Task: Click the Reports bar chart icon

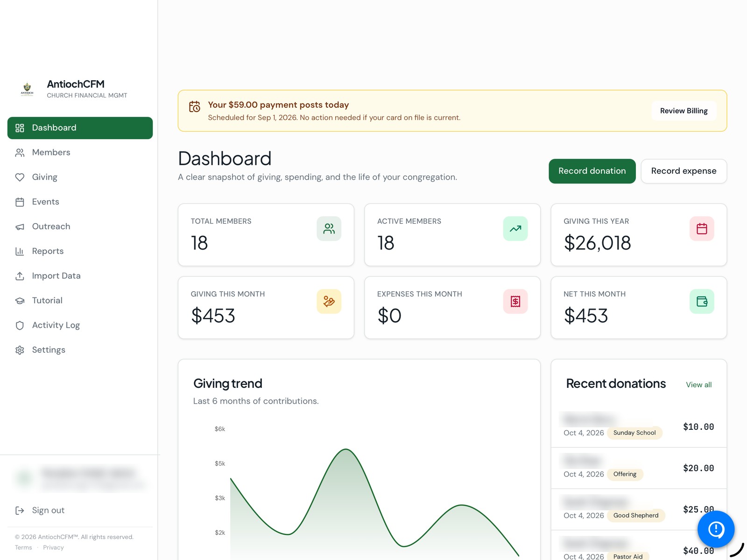Action: (x=20, y=252)
